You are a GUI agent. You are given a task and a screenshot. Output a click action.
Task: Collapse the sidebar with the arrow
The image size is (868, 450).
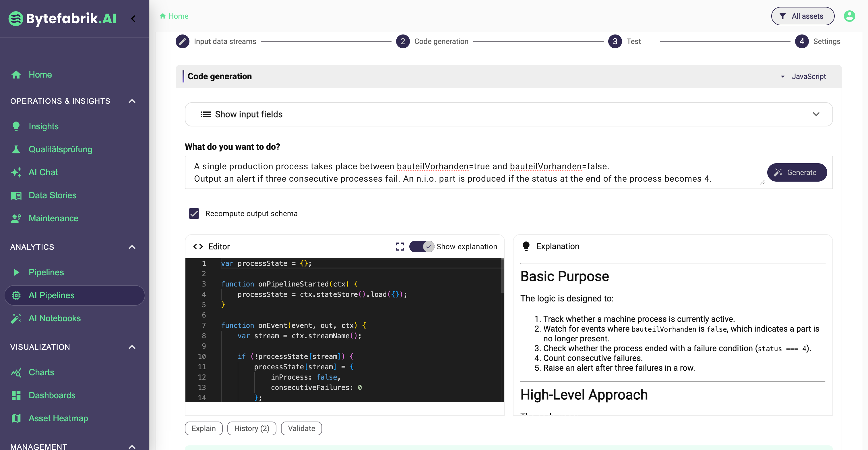(133, 19)
